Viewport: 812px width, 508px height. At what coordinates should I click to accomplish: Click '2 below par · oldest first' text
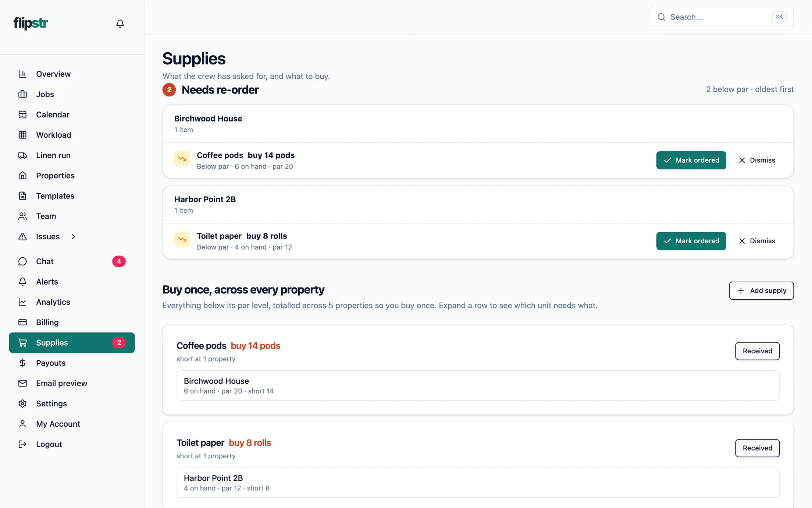[749, 89]
